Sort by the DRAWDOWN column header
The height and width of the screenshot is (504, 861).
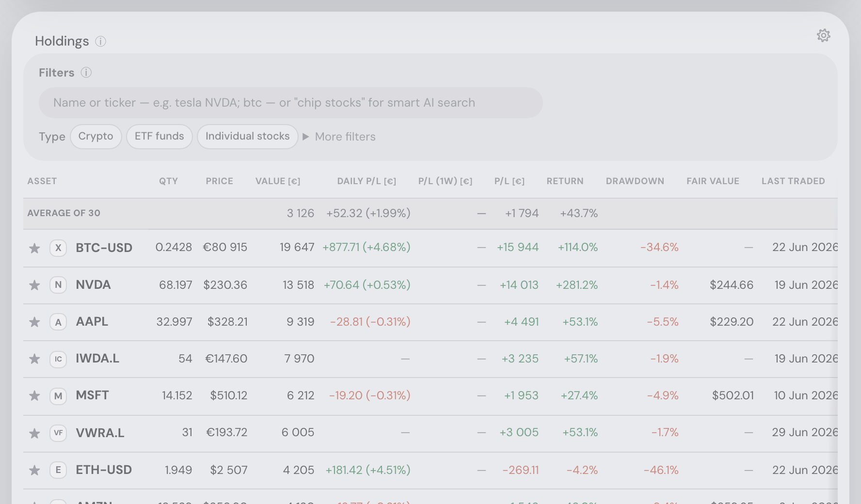635,181
